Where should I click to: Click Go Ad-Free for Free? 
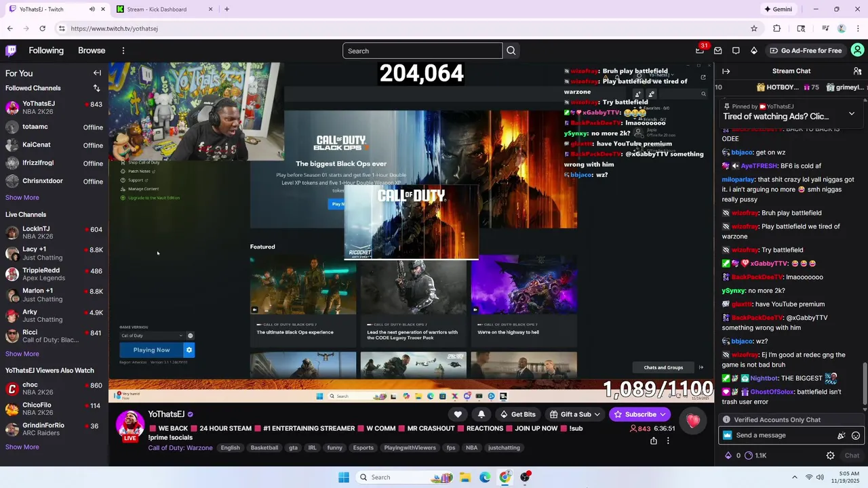[x=805, y=51]
